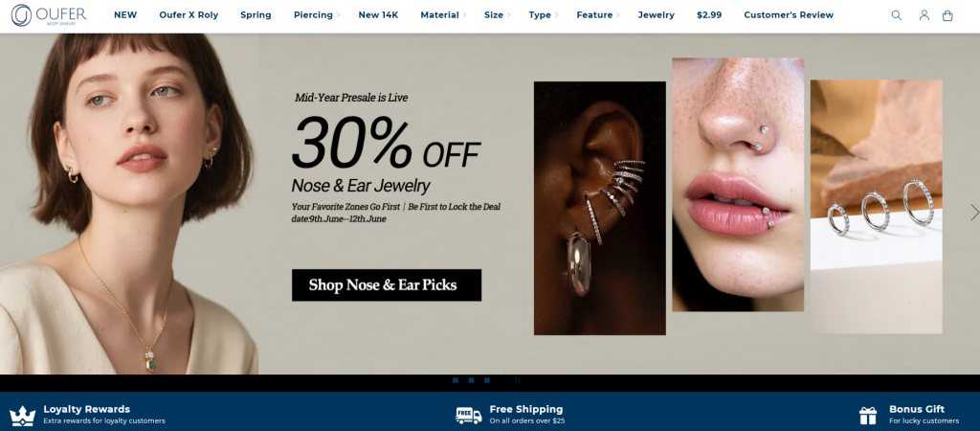Click the ear cuff jewelry photo
The height and width of the screenshot is (431, 980).
599,208
